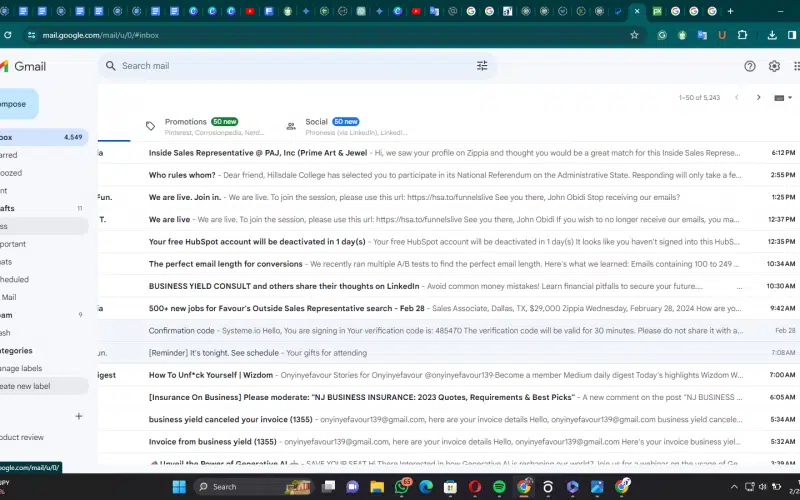The image size is (800, 500).
Task: Click the browser address bar URL
Action: 100,35
